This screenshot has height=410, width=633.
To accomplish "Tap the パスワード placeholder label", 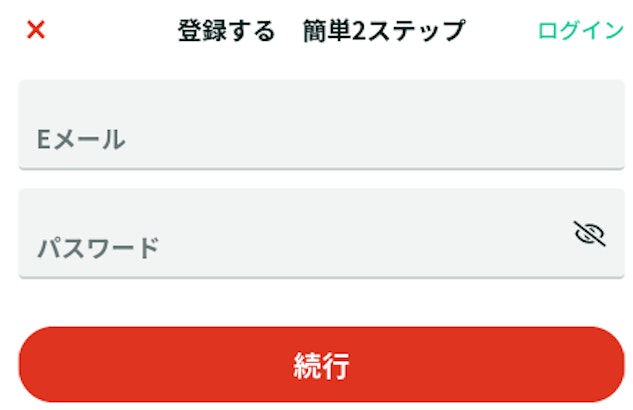I will click(98, 248).
